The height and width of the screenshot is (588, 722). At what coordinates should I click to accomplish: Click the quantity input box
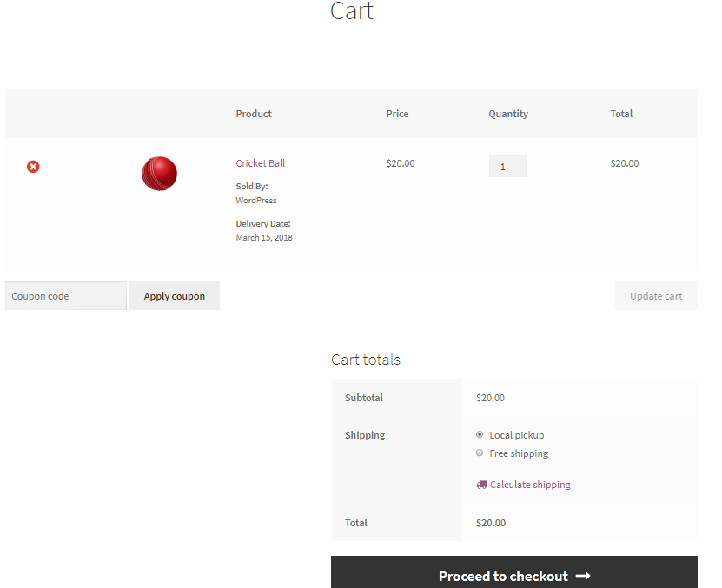click(507, 166)
